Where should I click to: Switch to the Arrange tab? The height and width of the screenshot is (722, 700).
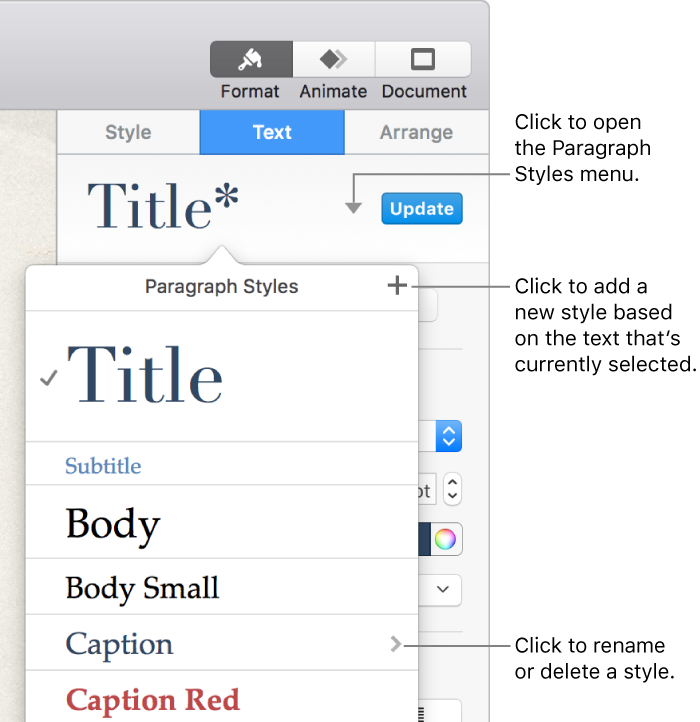click(x=416, y=132)
